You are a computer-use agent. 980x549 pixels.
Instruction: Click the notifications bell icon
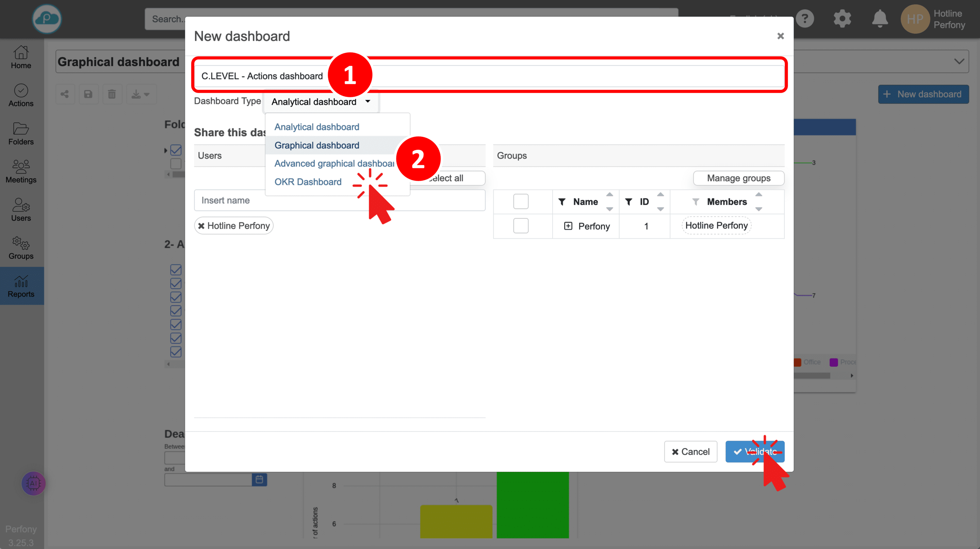(x=880, y=19)
